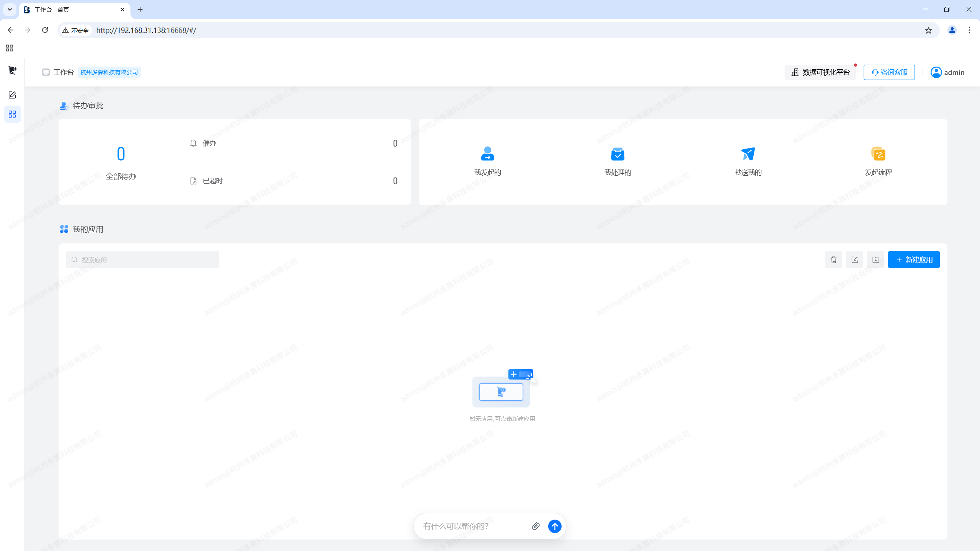Start a workflow via 发起流程 icon

pyautogui.click(x=878, y=153)
